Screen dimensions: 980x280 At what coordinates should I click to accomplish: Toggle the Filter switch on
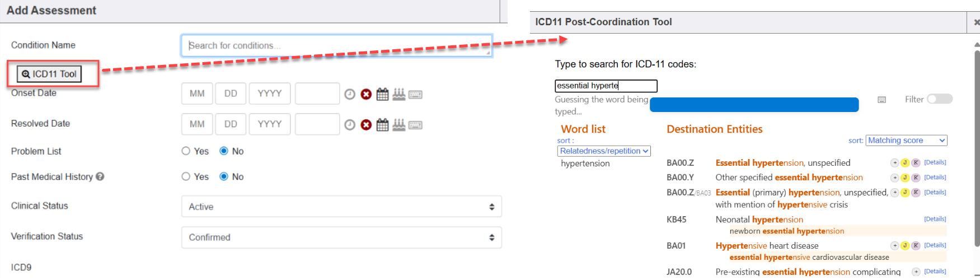pos(940,99)
